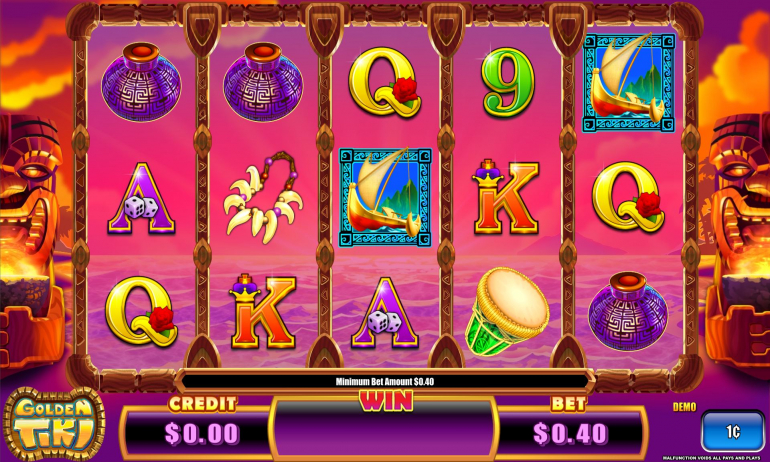The height and width of the screenshot is (462, 770).
Task: Select the purple vase on fifth reel
Action: tap(628, 311)
